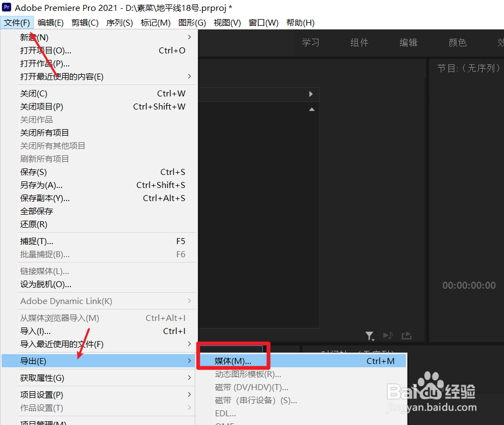The height and width of the screenshot is (425, 504).
Task: Click the Premiere Pro app logo icon
Action: (x=7, y=7)
